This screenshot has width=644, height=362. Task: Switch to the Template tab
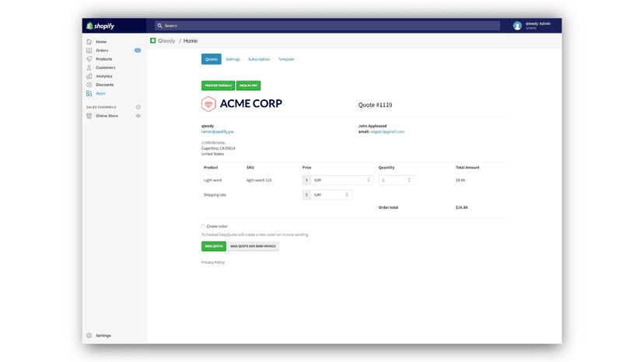(286, 59)
